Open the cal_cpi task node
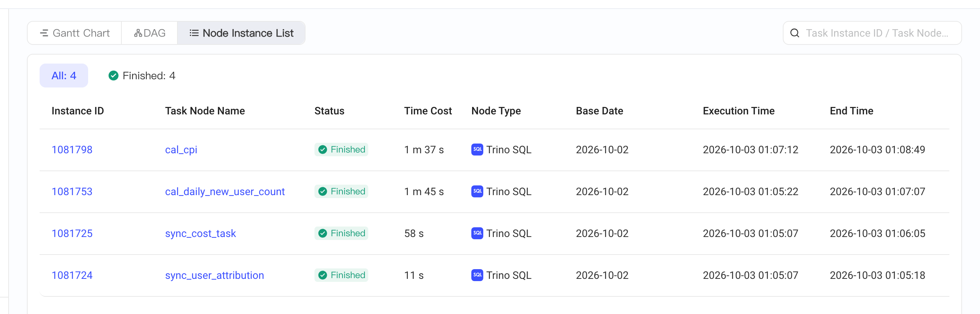Image resolution: width=980 pixels, height=314 pixels. coord(181,150)
